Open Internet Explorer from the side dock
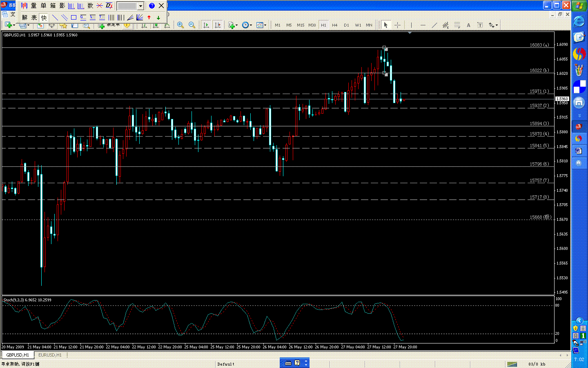The image size is (588, 368). (579, 21)
